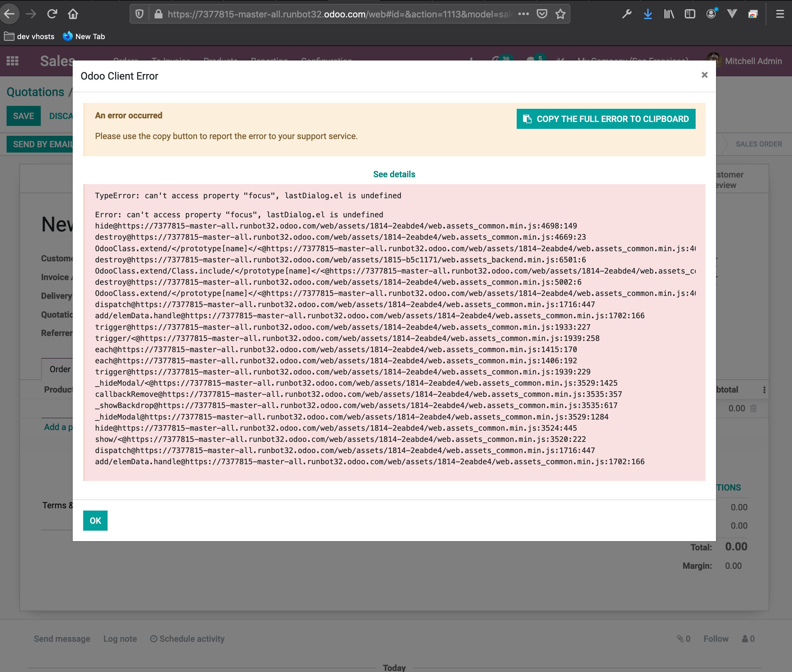Open the Vue devtools extension icon
This screenshot has height=672, width=792.
(x=732, y=14)
